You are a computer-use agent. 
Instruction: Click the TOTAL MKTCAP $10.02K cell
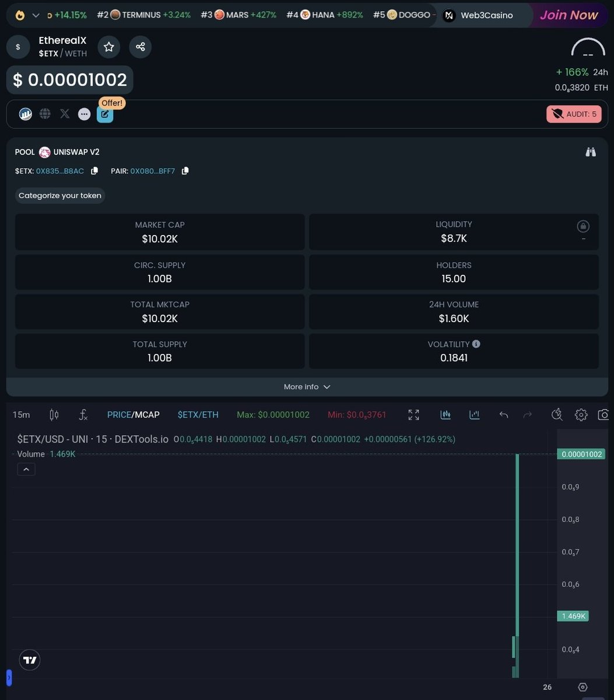pyautogui.click(x=160, y=311)
